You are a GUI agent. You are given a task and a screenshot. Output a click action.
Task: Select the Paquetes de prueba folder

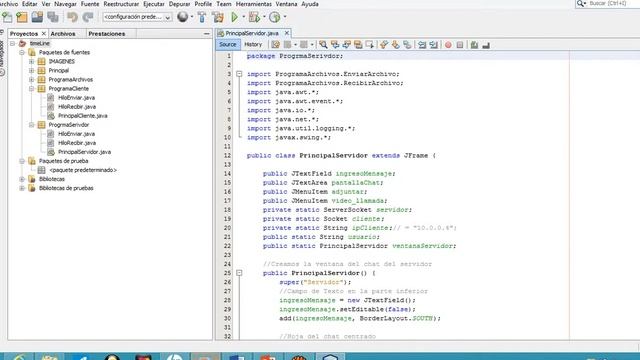click(63, 161)
